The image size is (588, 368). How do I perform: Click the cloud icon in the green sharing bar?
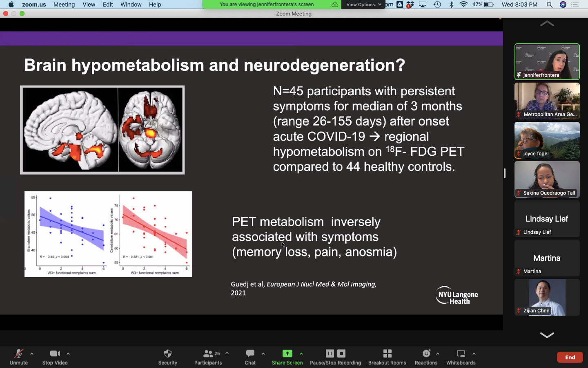tap(335, 4)
